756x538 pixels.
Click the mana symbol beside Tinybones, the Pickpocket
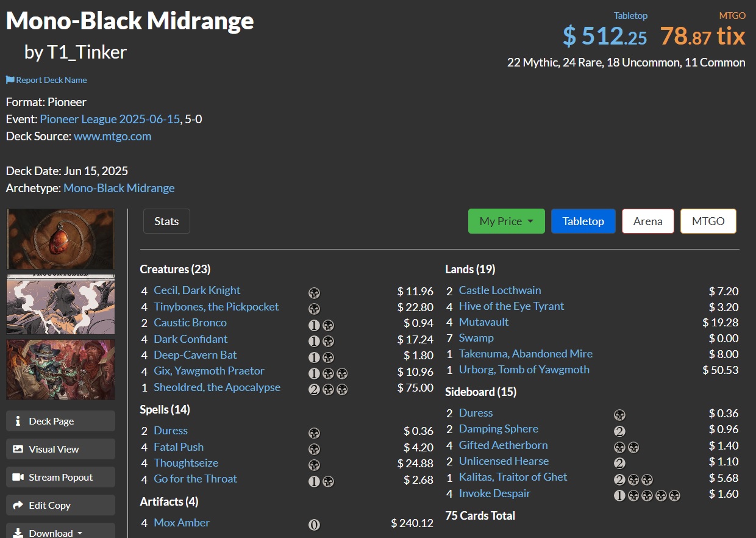click(314, 308)
